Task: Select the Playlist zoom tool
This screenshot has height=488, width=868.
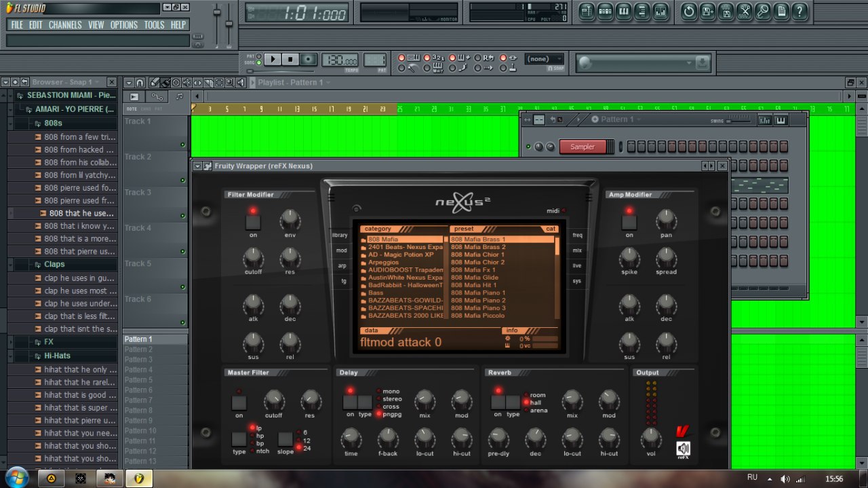Action: tap(230, 82)
